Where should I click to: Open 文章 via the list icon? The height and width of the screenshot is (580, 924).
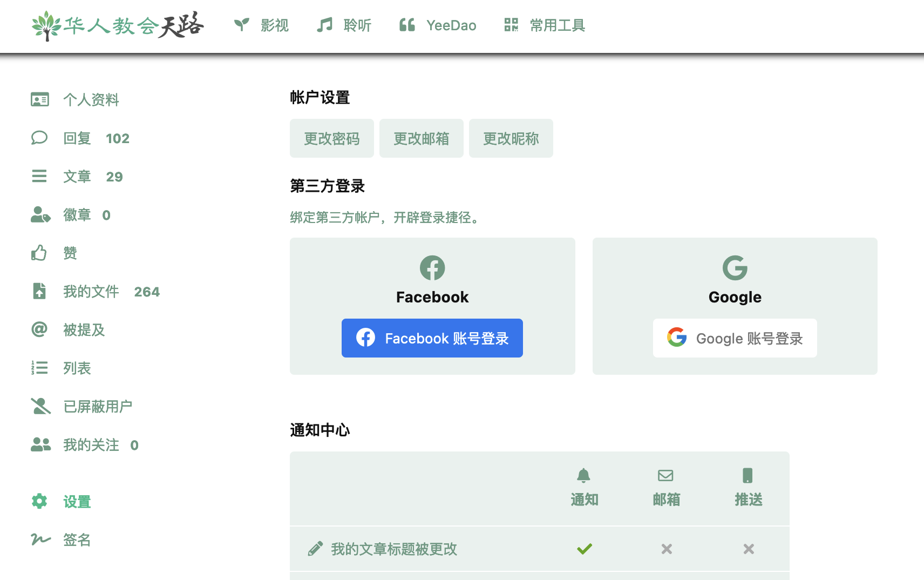point(39,176)
